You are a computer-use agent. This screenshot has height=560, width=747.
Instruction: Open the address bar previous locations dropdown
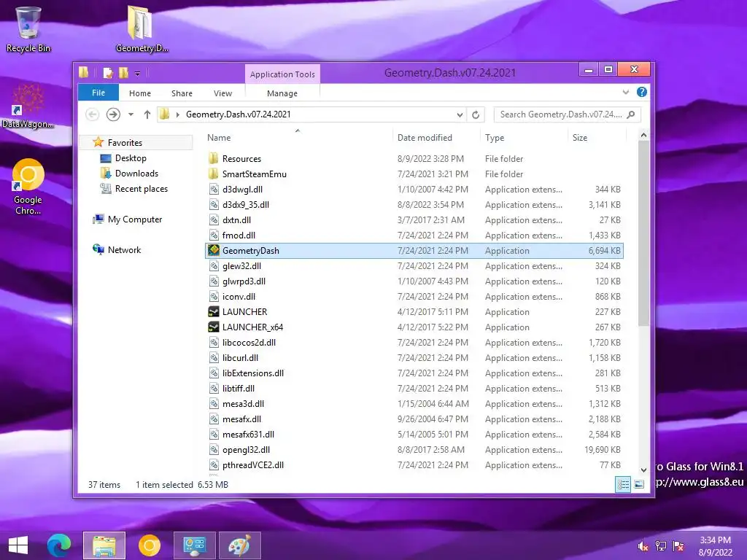[460, 114]
